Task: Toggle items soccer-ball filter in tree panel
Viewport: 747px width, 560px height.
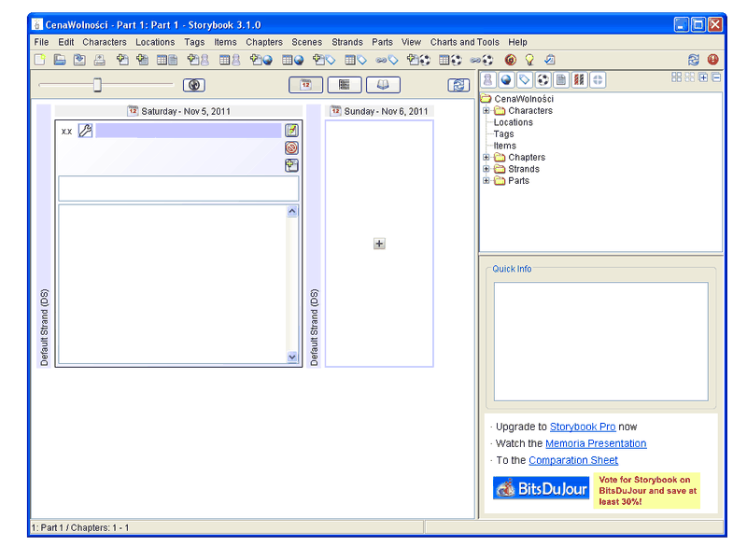Action: tap(543, 79)
